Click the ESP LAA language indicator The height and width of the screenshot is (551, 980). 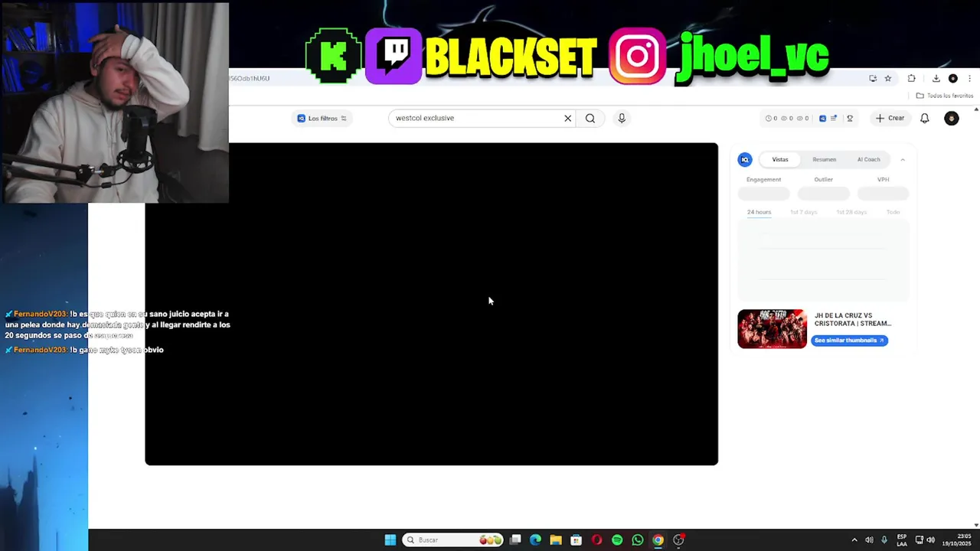[902, 540]
